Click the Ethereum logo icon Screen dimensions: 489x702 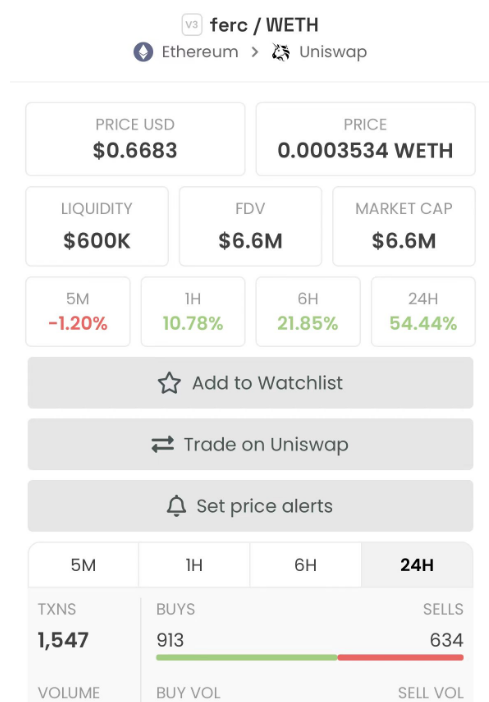pos(143,52)
